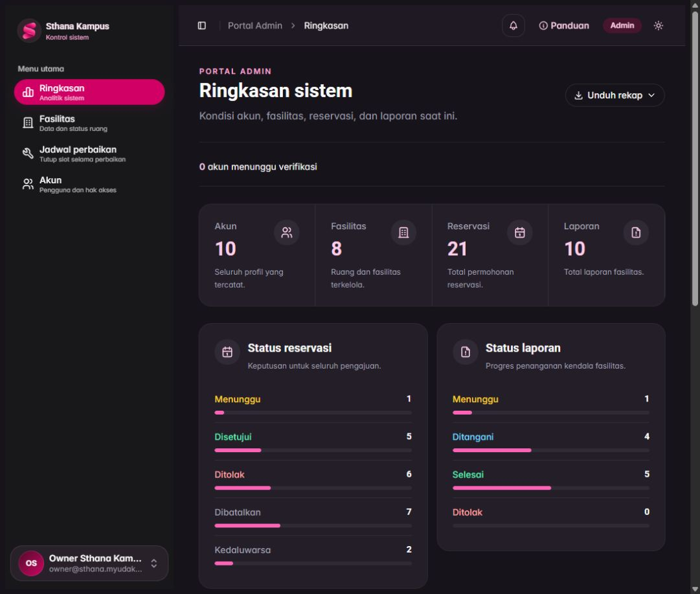This screenshot has width=700, height=594.
Task: Open the Unduh rekap dropdown
Action: click(615, 95)
